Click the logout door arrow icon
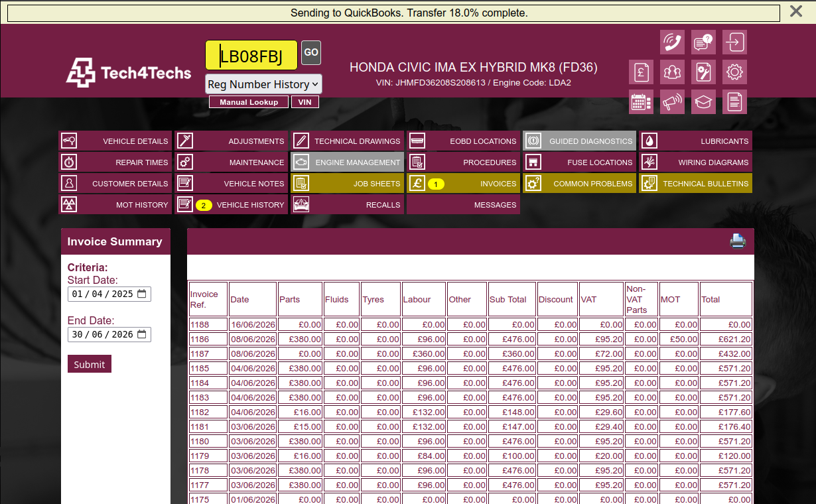The height and width of the screenshot is (504, 816). pyautogui.click(x=734, y=42)
